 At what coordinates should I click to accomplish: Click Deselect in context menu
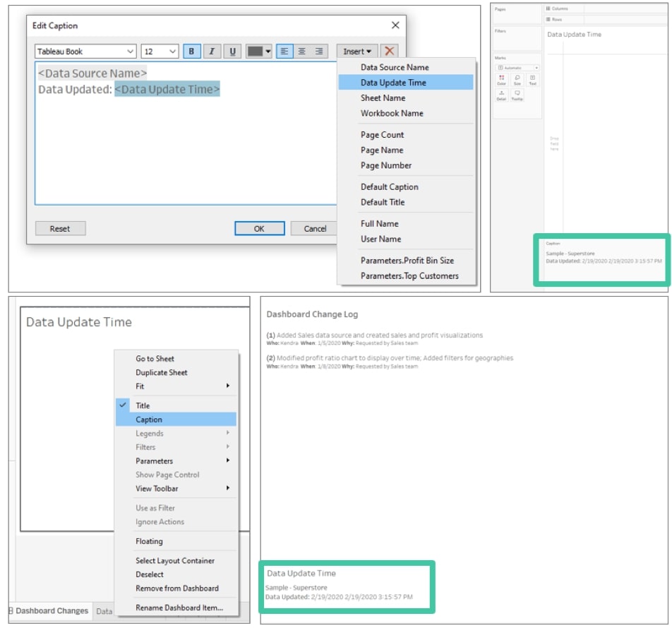click(176, 574)
